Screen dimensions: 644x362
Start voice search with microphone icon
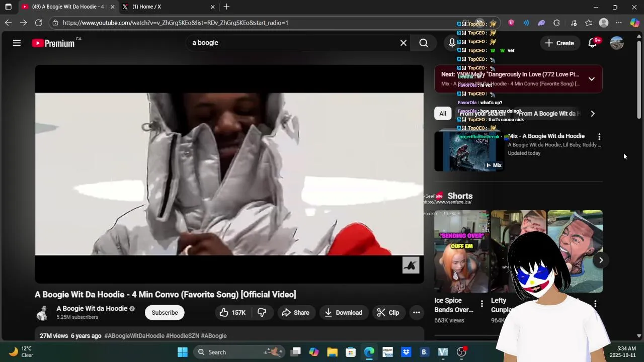[452, 43]
